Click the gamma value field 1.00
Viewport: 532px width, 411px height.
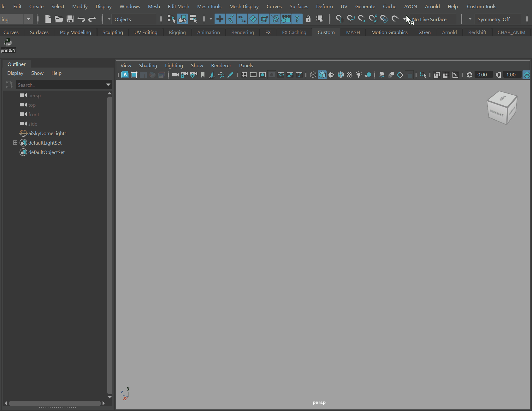(512, 75)
